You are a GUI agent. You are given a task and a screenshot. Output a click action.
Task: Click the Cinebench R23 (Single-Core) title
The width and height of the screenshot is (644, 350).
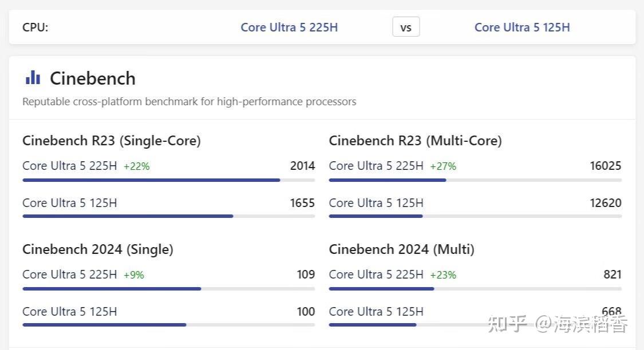tap(112, 141)
